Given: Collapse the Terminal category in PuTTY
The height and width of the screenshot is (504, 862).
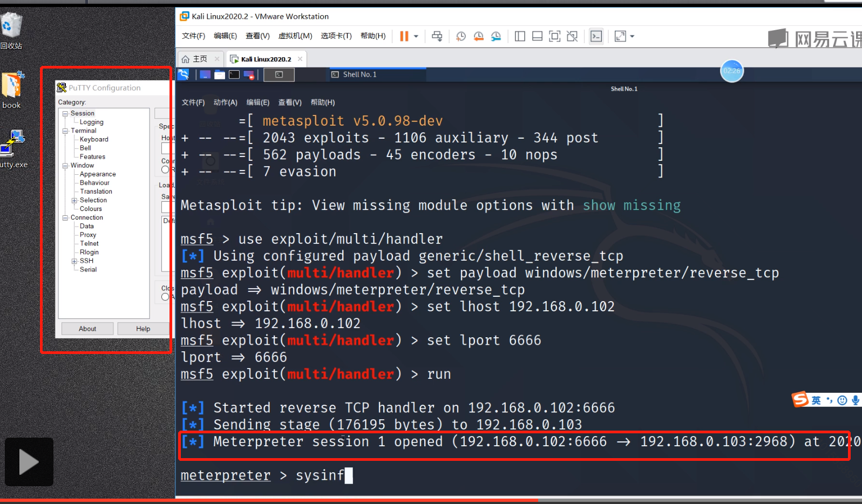Looking at the screenshot, I should [x=65, y=131].
